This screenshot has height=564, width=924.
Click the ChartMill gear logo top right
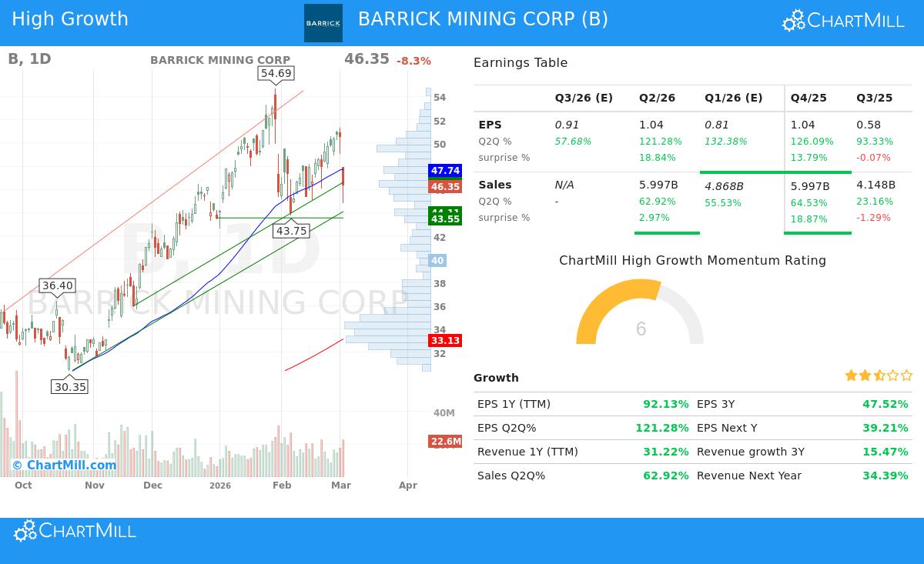[x=795, y=20]
